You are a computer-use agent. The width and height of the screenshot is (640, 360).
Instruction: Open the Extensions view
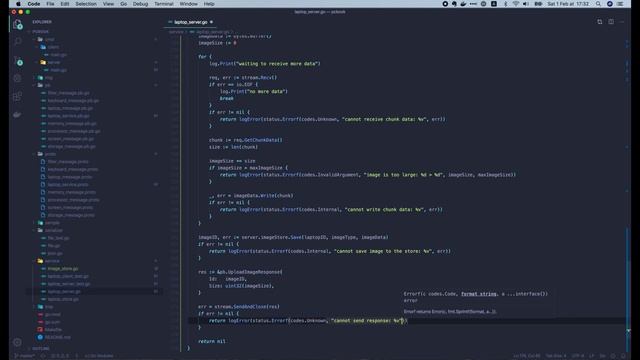[17, 96]
